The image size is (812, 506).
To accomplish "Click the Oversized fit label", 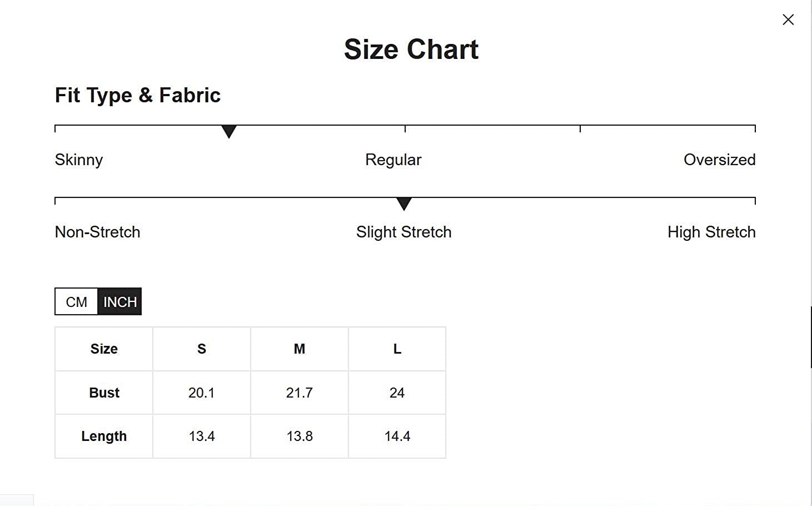I will click(719, 160).
